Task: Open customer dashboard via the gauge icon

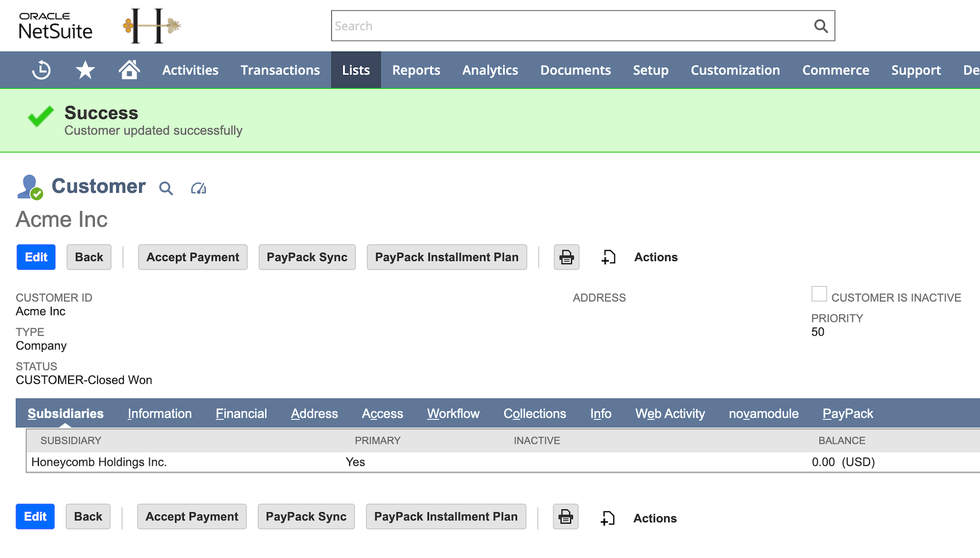Action: tap(197, 188)
